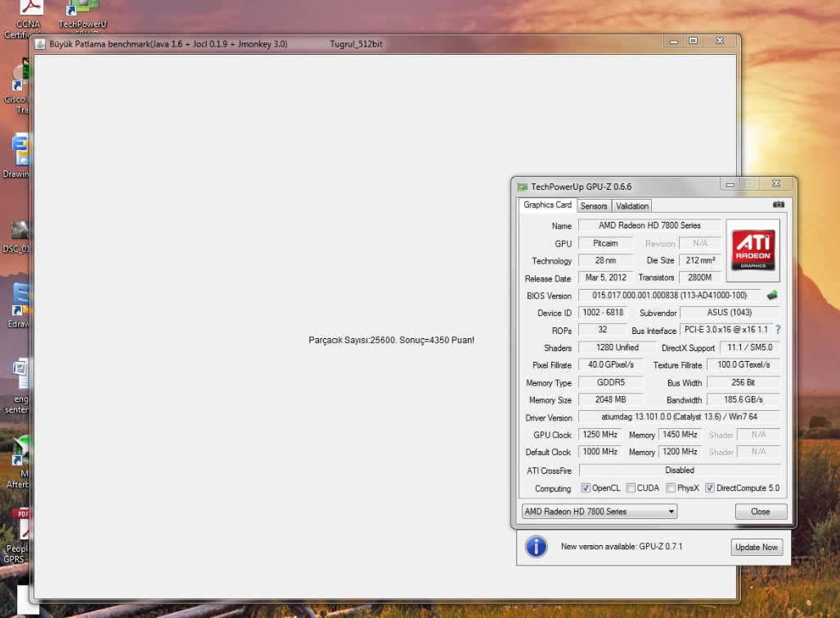Close the GPU-Z window
The width and height of the screenshot is (840, 618).
[x=776, y=184]
